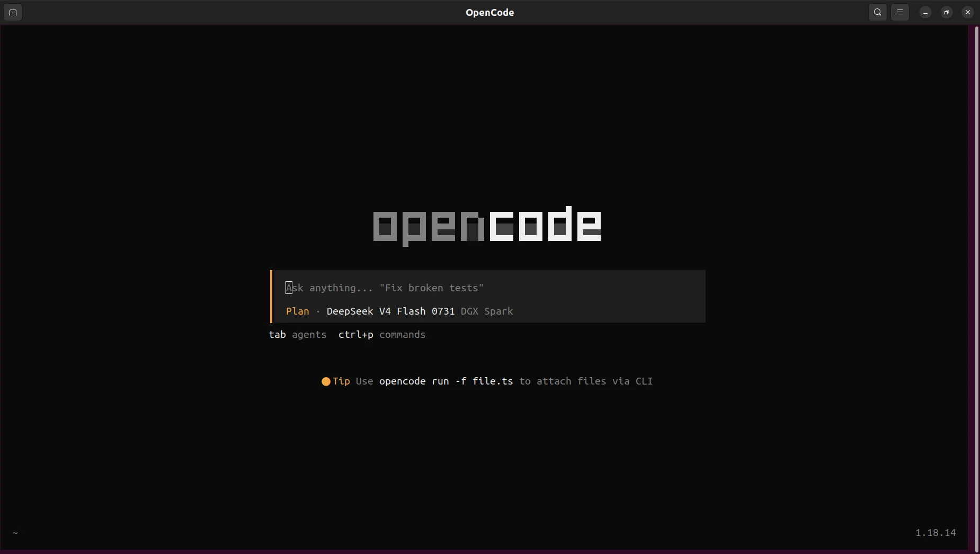Click the tilde directory indicator
The height and width of the screenshot is (554, 980).
pos(15,533)
